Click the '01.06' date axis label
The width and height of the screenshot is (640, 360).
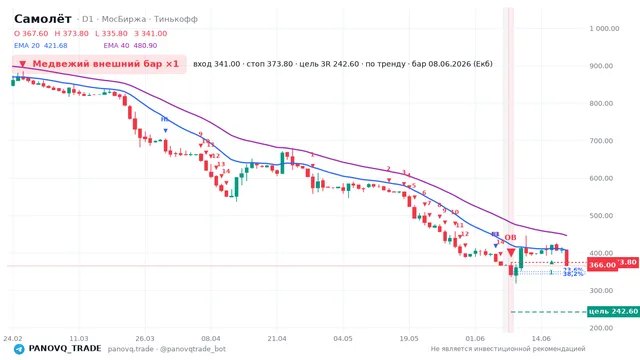click(x=475, y=338)
